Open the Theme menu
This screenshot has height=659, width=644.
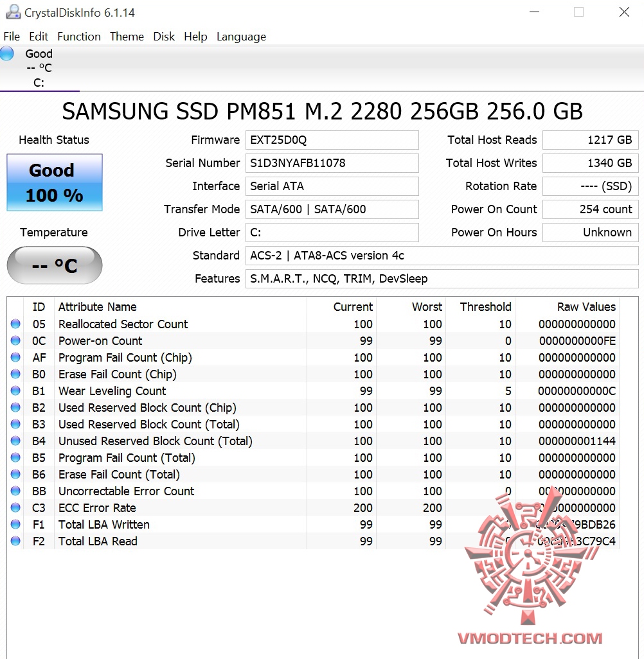coord(127,37)
